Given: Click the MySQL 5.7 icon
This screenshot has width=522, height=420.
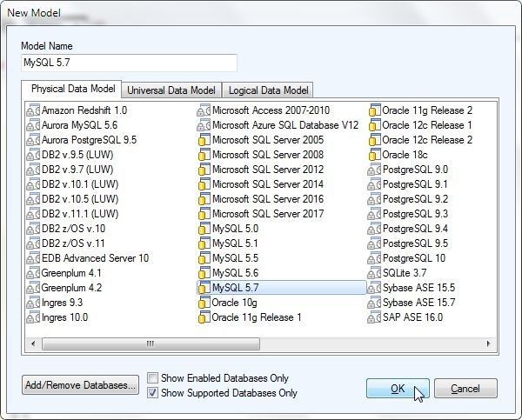Looking at the screenshot, I should [x=204, y=288].
